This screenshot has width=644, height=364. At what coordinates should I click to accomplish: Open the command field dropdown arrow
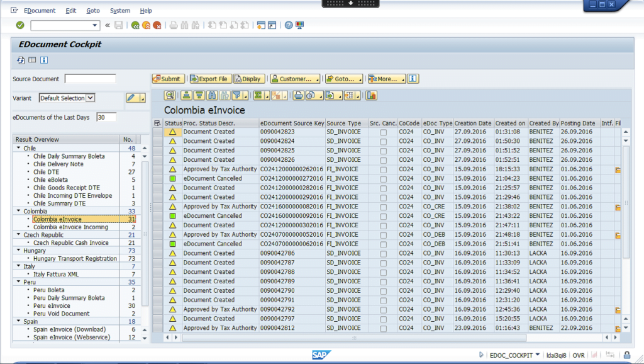click(95, 25)
